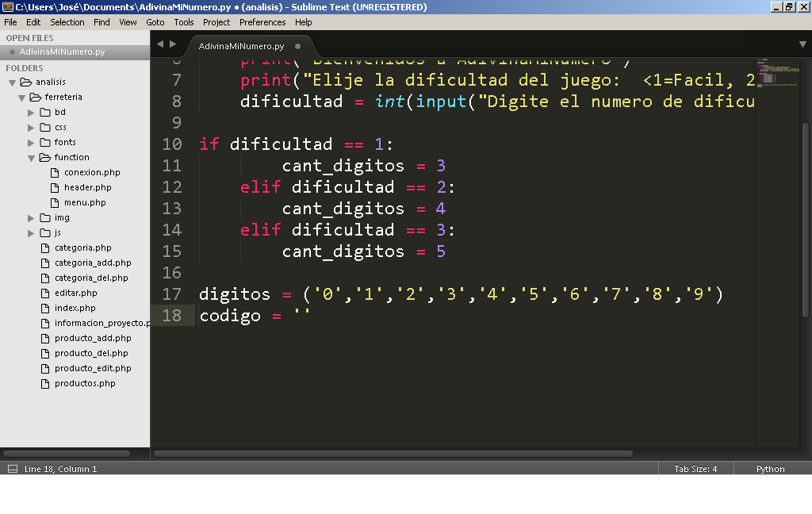Click the css folder icon
812x514 pixels.
click(45, 127)
